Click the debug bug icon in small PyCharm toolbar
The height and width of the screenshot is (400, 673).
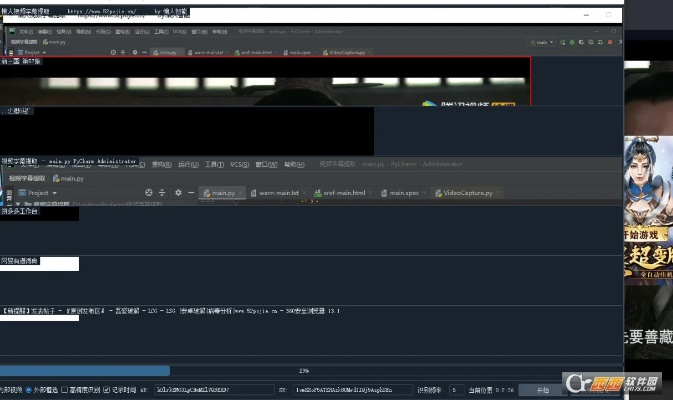tap(572, 42)
